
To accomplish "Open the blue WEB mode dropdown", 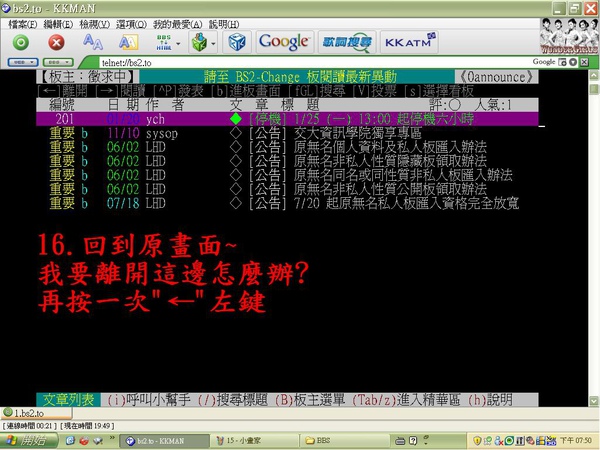I will 23,62.
